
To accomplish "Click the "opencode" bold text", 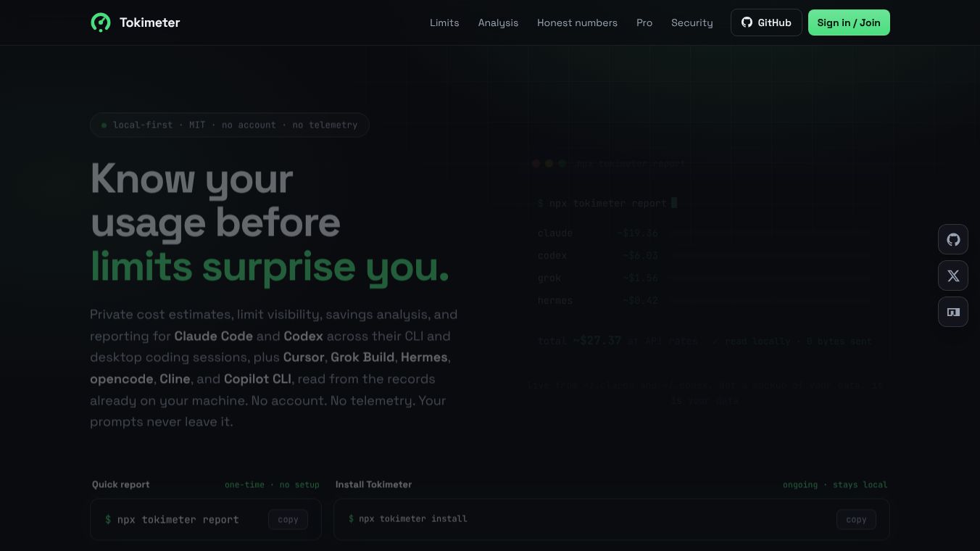I will coord(122,379).
